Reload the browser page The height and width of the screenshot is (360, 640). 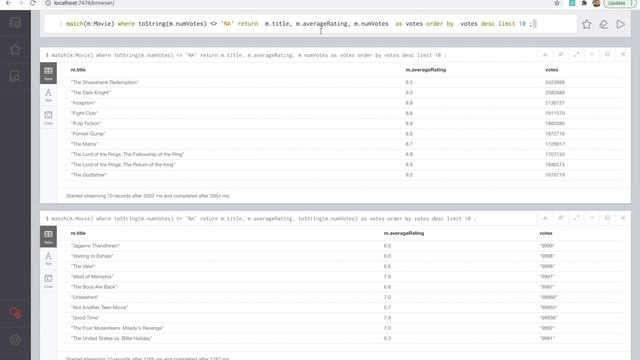pyautogui.click(x=33, y=3)
